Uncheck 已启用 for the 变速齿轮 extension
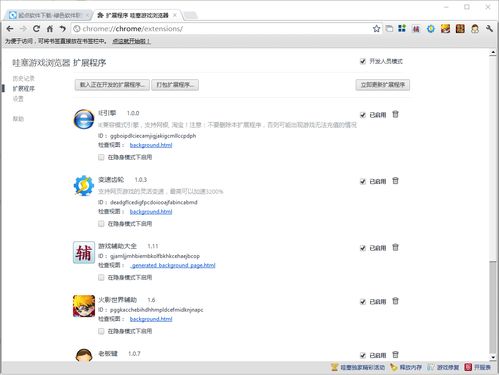The height and width of the screenshot is (375, 499). tap(363, 182)
